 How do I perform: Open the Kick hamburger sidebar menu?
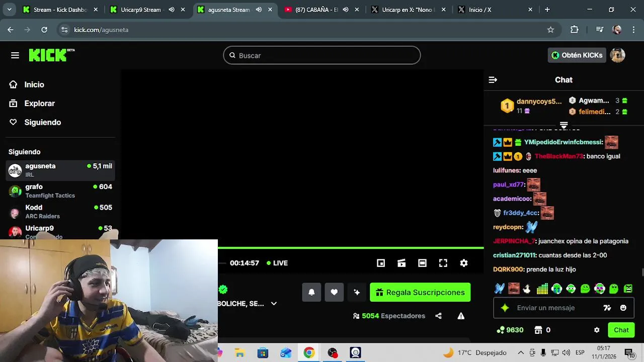(x=15, y=55)
